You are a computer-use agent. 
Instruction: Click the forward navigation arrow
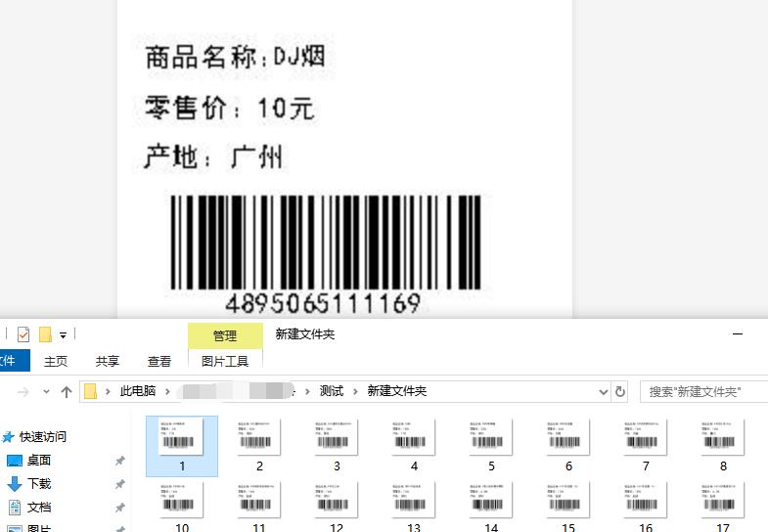pyautogui.click(x=23, y=391)
